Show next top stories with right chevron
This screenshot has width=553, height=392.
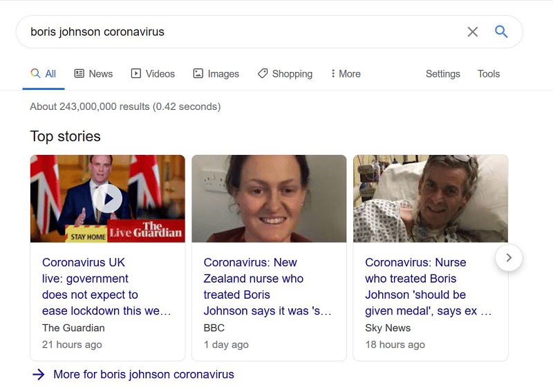click(x=509, y=258)
